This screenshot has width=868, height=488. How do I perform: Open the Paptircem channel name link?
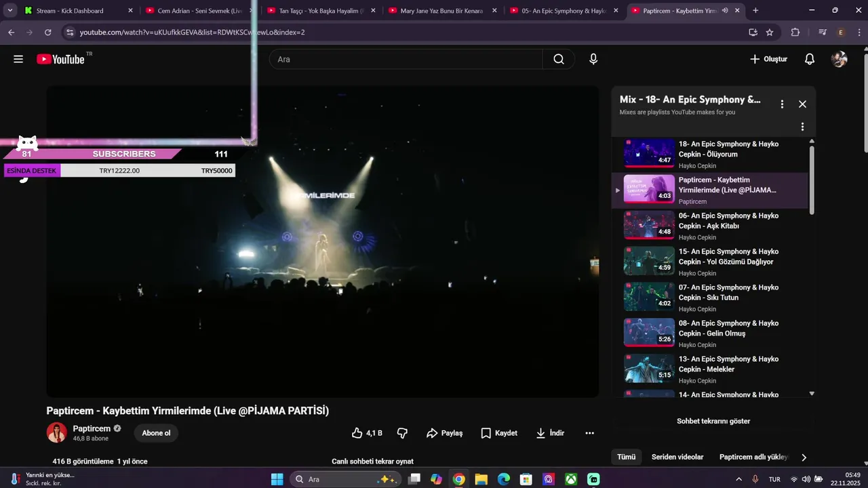(x=92, y=428)
